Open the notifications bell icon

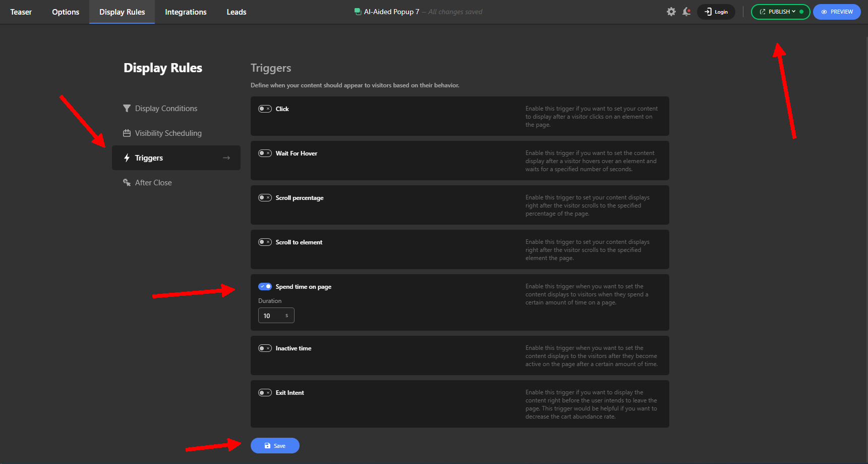(x=686, y=12)
